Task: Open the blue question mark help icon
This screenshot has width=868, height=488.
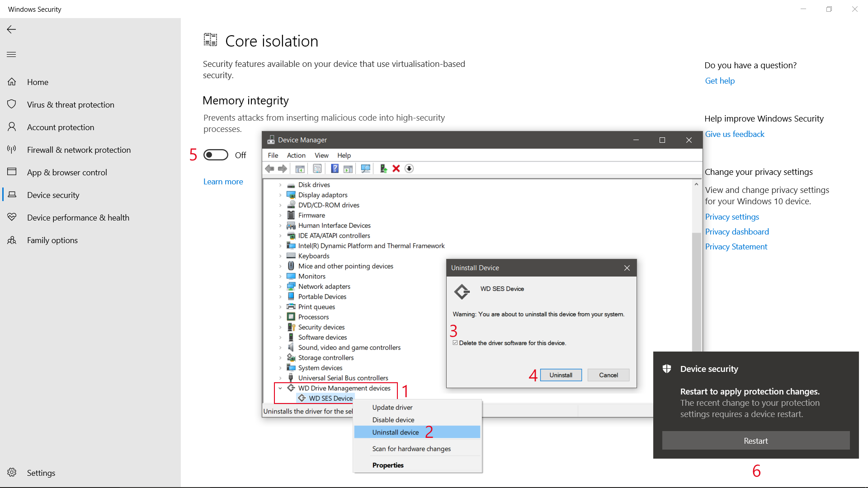Action: point(335,169)
